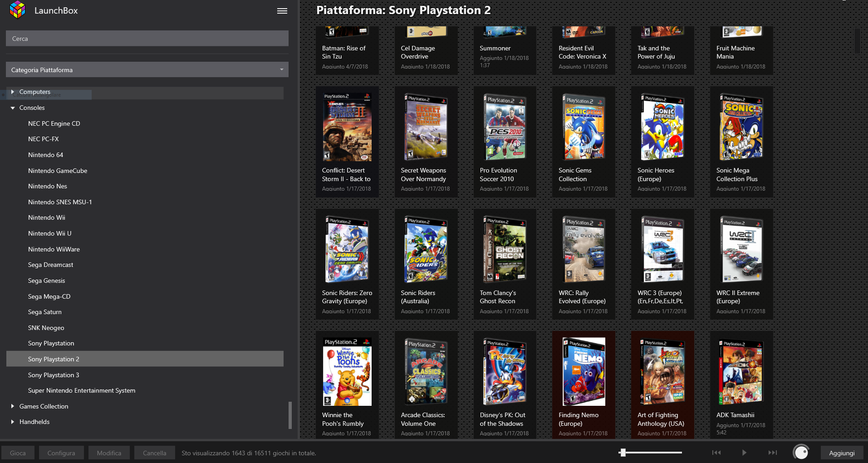Viewport: 868px width, 463px height.
Task: Click the Cancella button
Action: (x=155, y=453)
